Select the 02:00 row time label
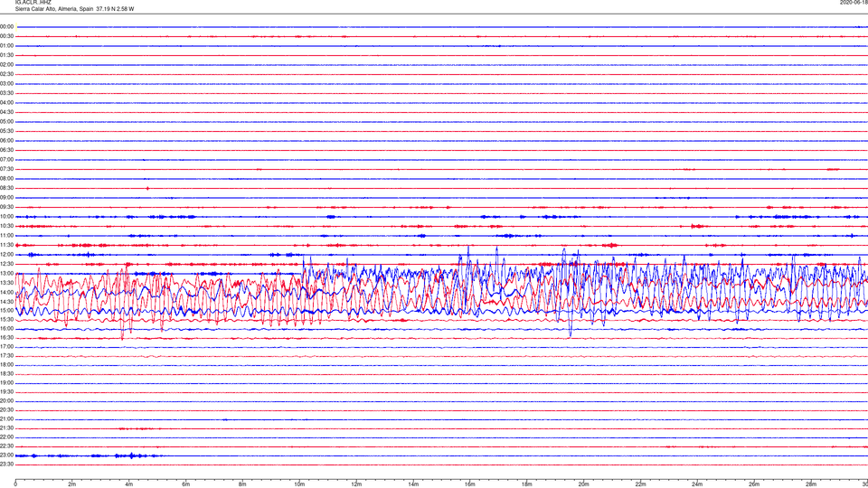This screenshot has height=488, width=868. coord(6,65)
